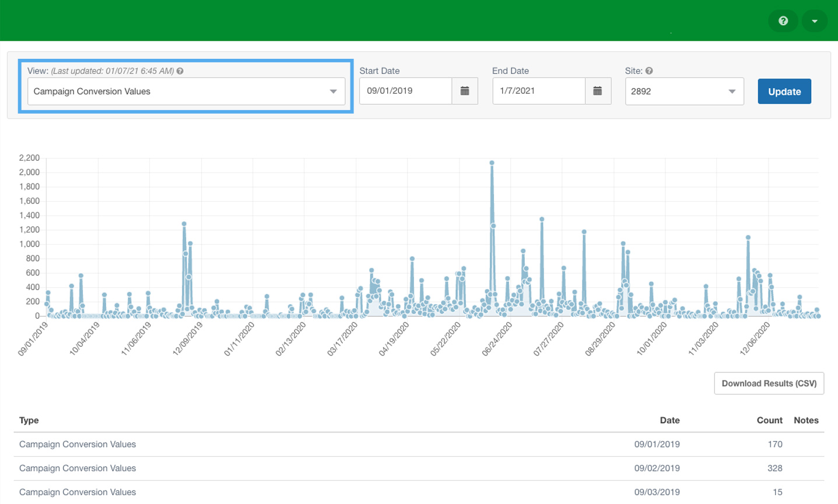Open the Start Date calendar picker

click(x=465, y=91)
